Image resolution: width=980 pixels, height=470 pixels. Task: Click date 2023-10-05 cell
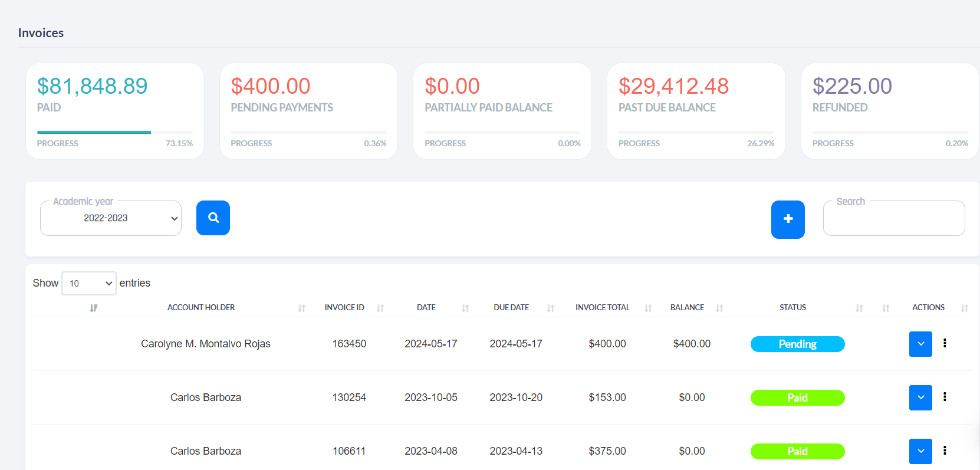(x=431, y=397)
